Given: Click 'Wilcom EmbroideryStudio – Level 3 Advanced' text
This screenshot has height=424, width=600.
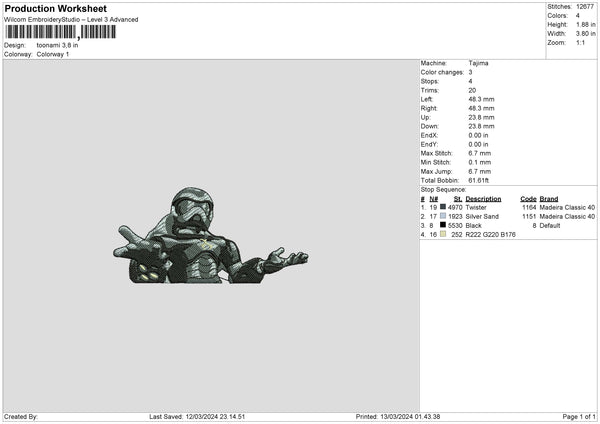Looking at the screenshot, I should coord(71,20).
